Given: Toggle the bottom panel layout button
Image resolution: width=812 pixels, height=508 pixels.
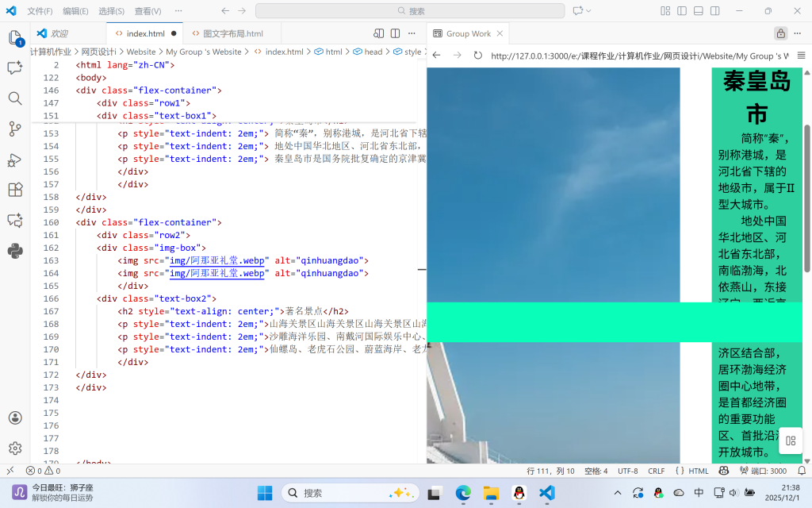Looking at the screenshot, I should click(699, 11).
